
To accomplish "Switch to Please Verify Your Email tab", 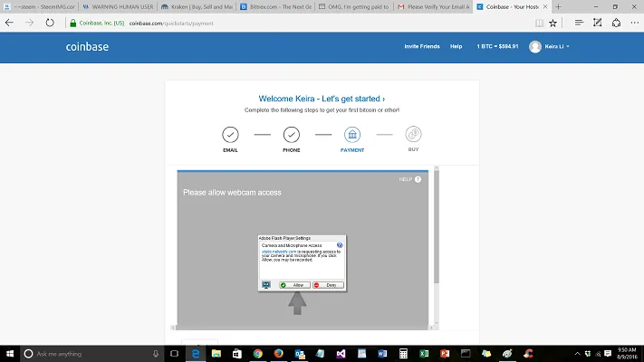I will coord(433,7).
